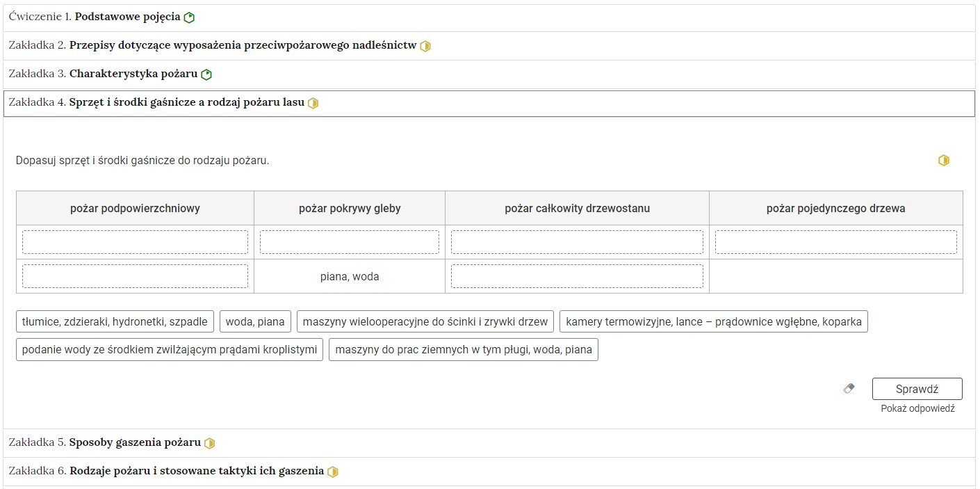Screen dimensions: 980x489
Task: Click the yellow hexagon beside Sposoby gaszenia pożaru
Action: [209, 442]
